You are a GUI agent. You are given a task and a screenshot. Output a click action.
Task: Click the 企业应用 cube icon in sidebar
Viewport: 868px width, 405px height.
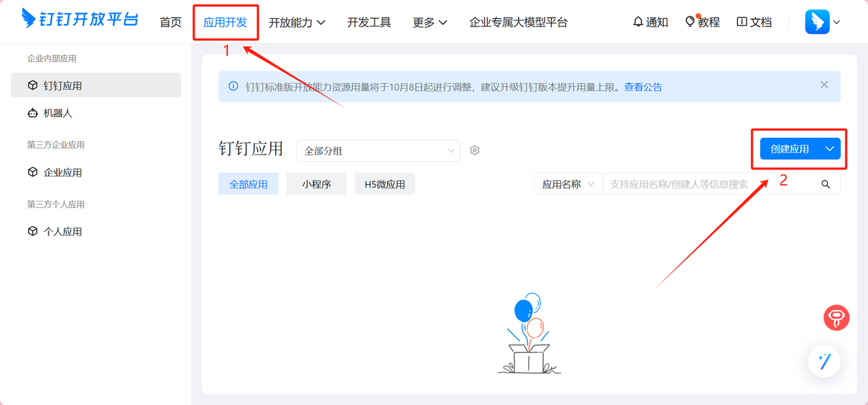(33, 172)
